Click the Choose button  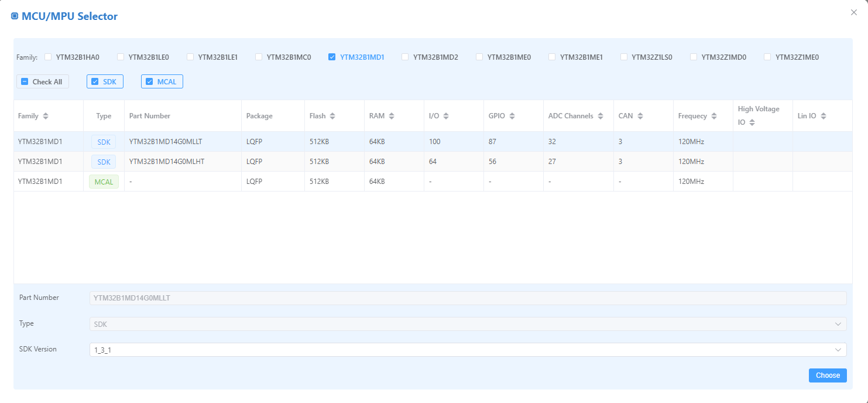pyautogui.click(x=828, y=375)
